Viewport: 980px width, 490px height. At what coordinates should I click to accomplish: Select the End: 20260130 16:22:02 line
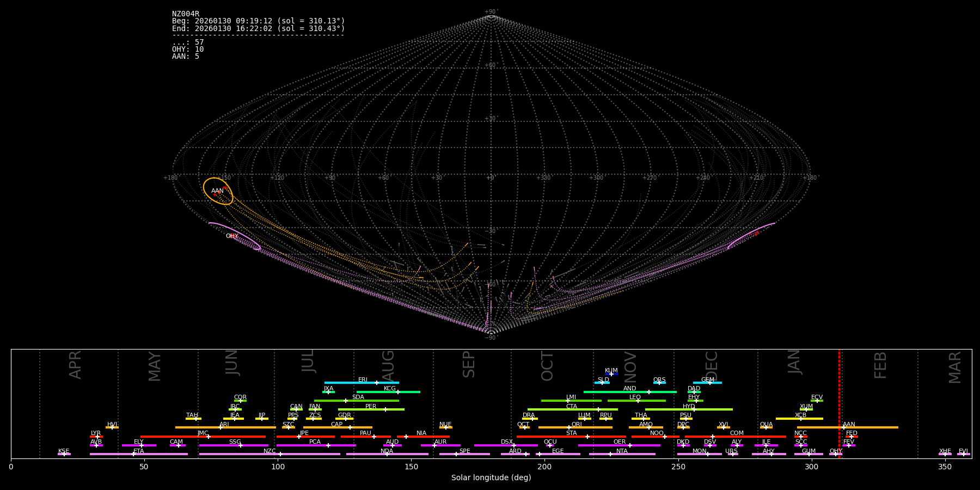pyautogui.click(x=259, y=28)
